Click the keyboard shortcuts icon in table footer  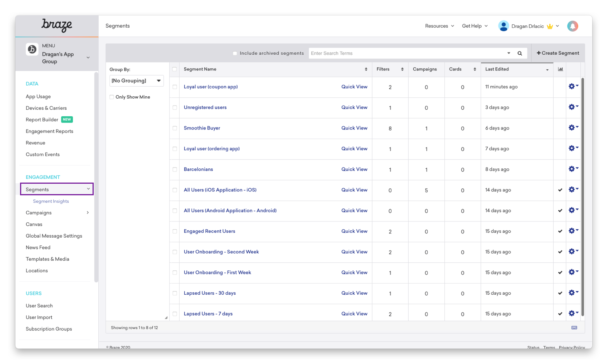click(x=574, y=328)
